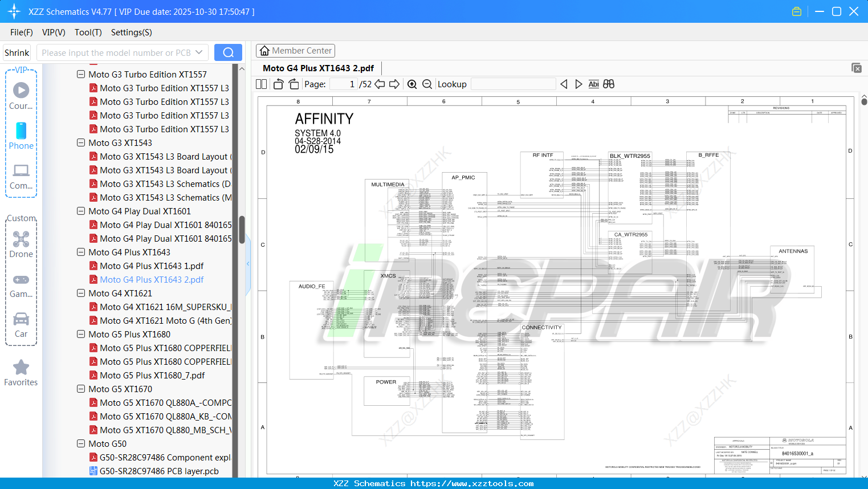This screenshot has height=489, width=868.
Task: Focus the Lookup text field
Action: coord(514,84)
